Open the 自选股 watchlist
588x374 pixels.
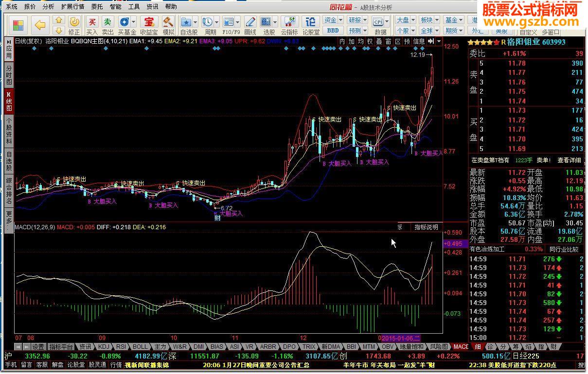[x=189, y=25]
